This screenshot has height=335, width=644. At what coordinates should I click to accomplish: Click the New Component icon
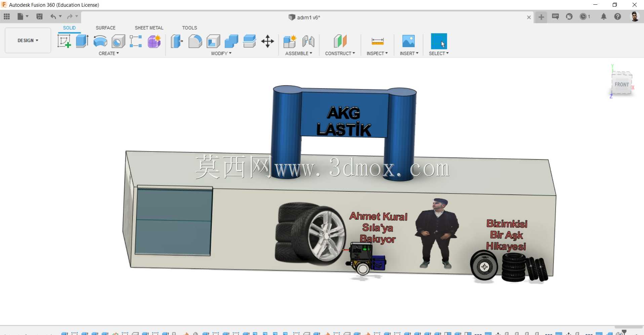coord(290,41)
